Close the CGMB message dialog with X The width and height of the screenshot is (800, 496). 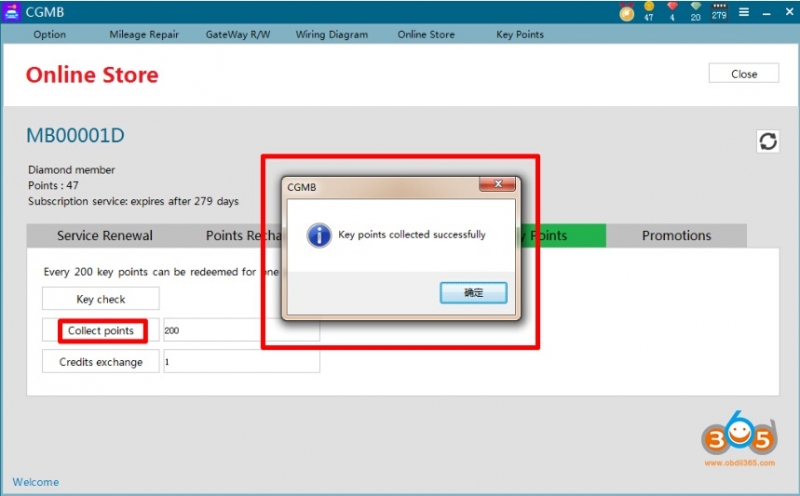pyautogui.click(x=498, y=184)
